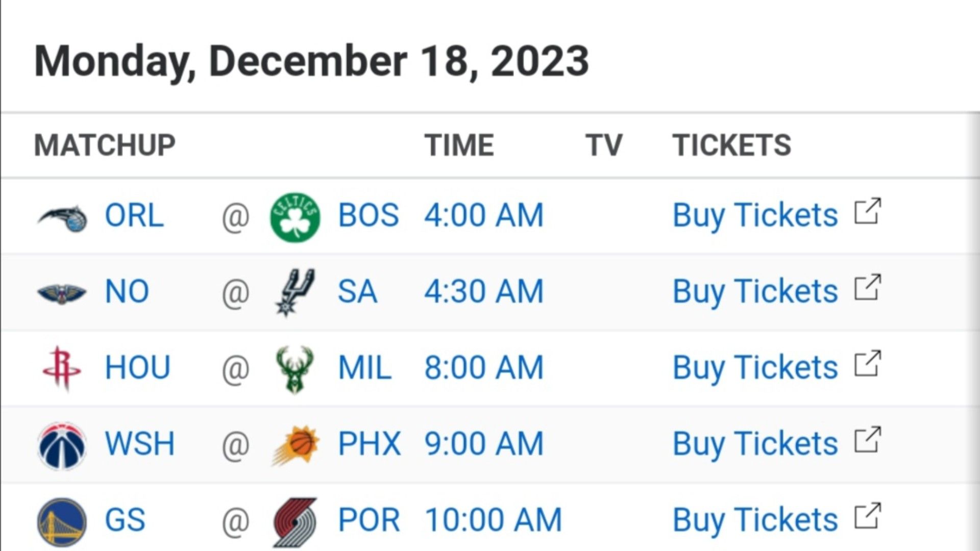Open the New Orleans Pelicans logo
The height and width of the screenshot is (551, 980).
62,293
